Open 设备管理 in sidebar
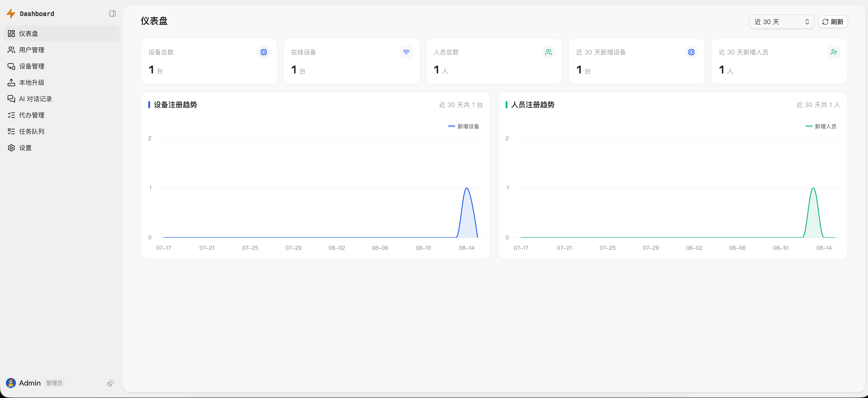The width and height of the screenshot is (868, 398). [x=62, y=66]
